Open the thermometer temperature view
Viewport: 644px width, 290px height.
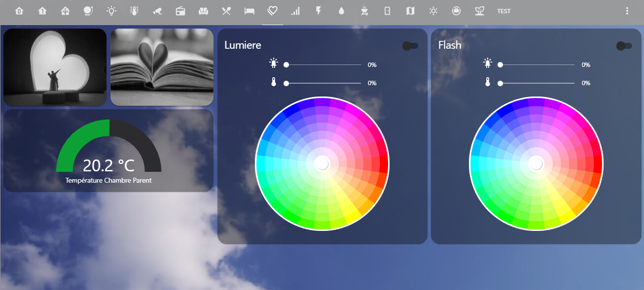(134, 11)
